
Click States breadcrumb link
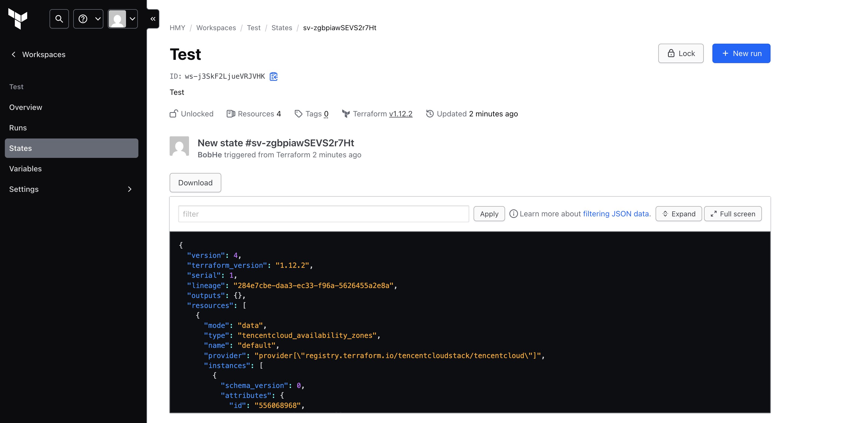coord(282,28)
